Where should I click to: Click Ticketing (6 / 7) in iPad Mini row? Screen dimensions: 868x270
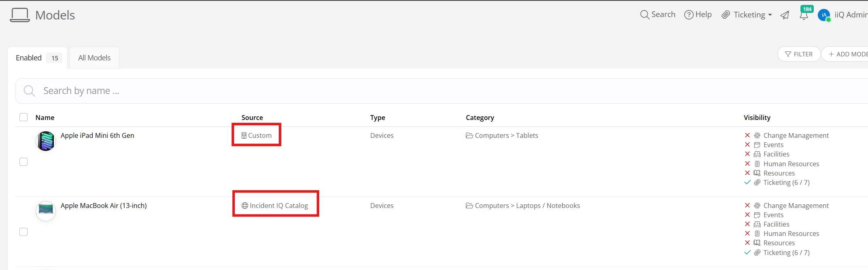[786, 182]
